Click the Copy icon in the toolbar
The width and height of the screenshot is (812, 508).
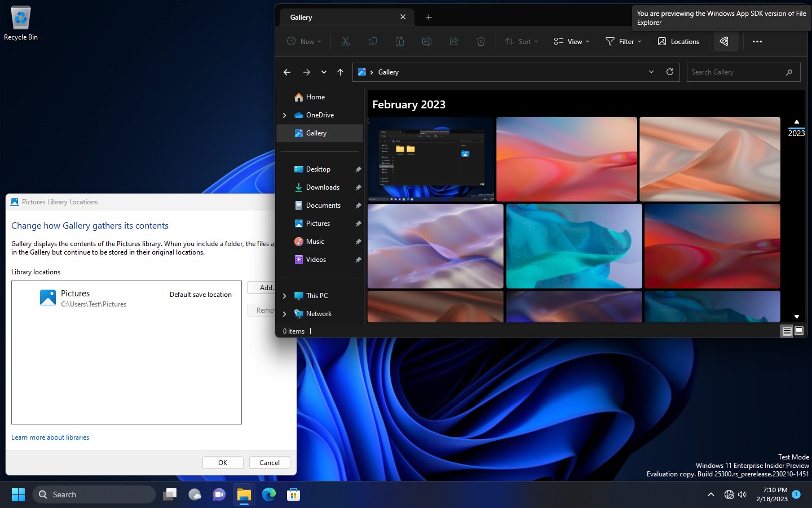click(x=373, y=41)
